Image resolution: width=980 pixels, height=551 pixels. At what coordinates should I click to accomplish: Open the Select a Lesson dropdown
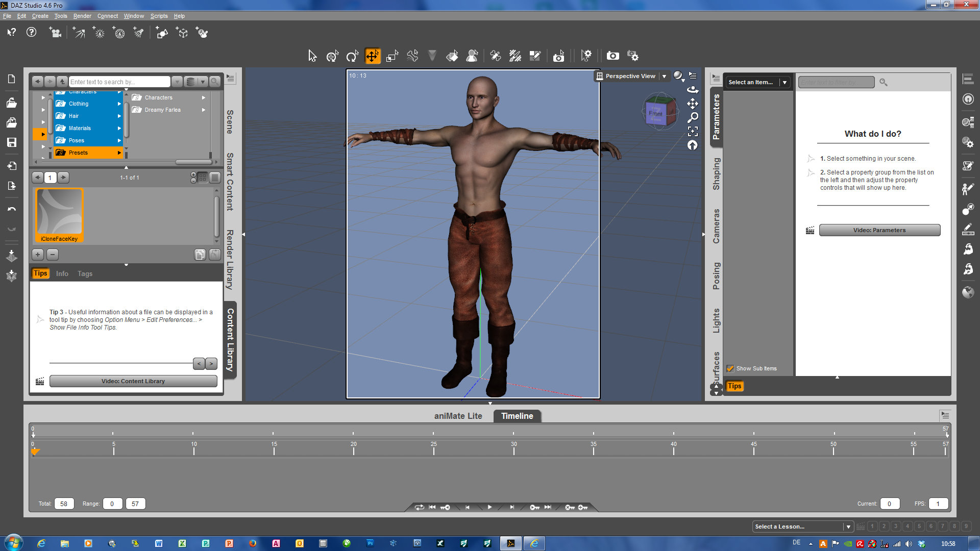tap(848, 527)
